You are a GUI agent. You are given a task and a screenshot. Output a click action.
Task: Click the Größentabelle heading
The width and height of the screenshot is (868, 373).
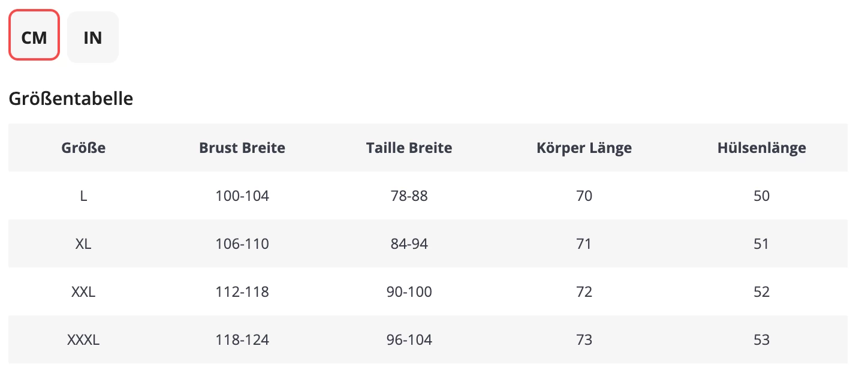coord(71,99)
